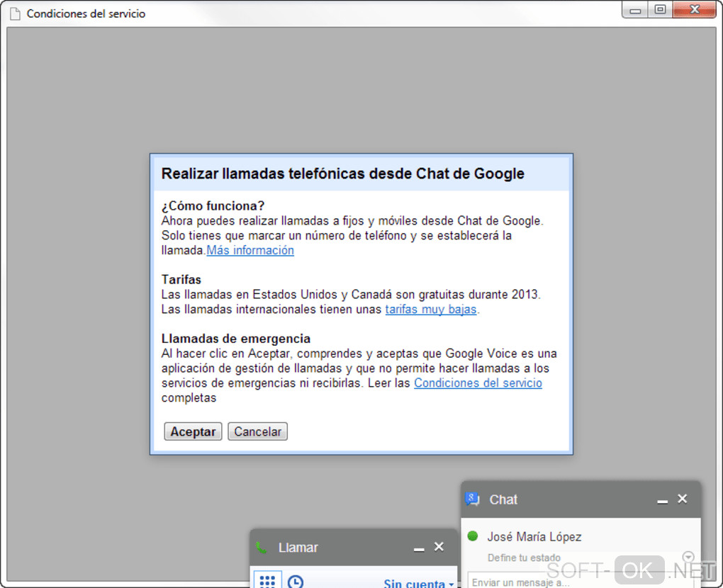Click the ¿Cómo funciona? heading
The height and width of the screenshot is (588, 723).
tap(213, 205)
